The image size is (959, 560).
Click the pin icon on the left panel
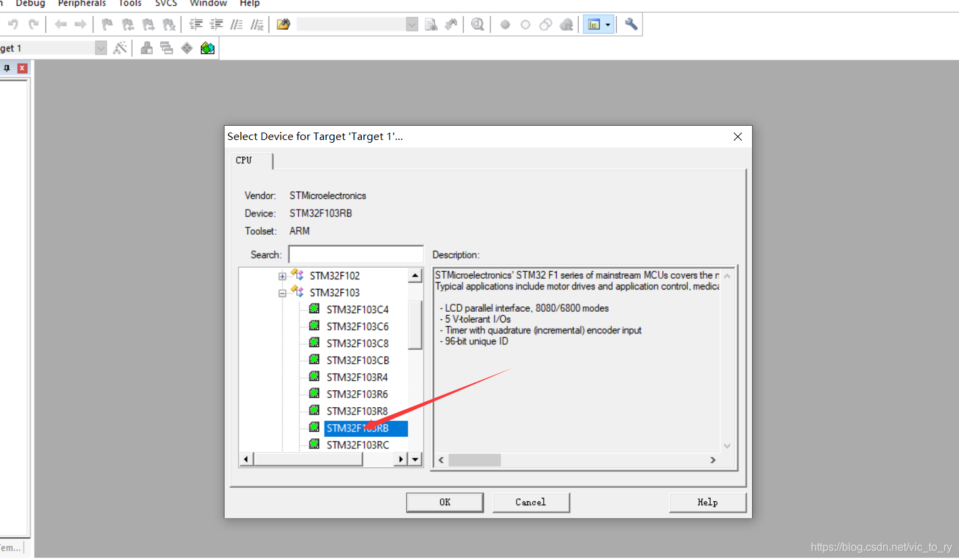[x=7, y=68]
